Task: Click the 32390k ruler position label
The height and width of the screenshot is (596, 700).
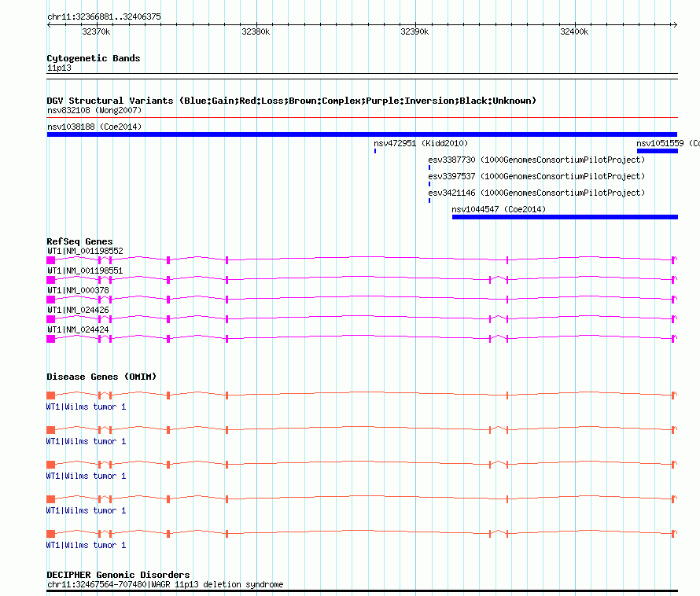Action: 414,31
